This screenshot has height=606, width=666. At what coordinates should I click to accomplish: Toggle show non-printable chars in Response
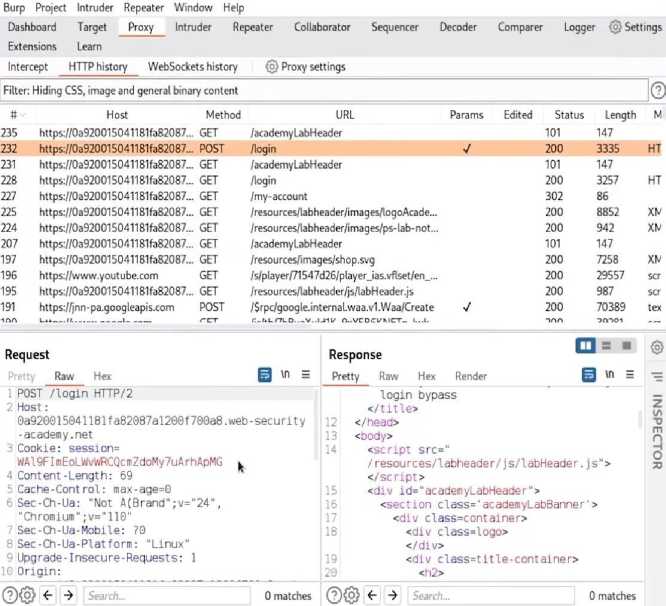click(x=609, y=376)
